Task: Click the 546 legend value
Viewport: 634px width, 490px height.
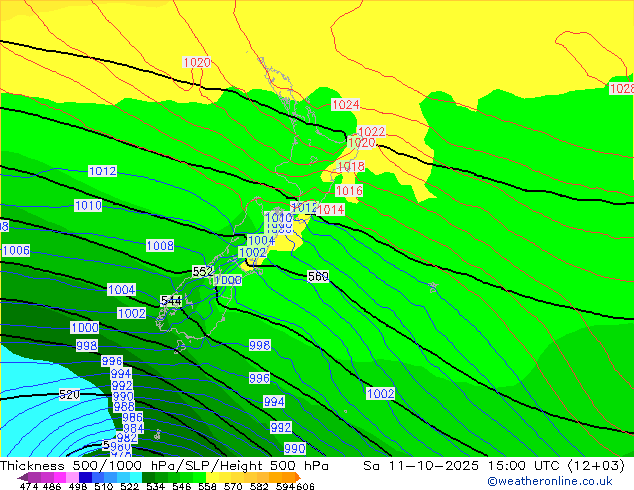Action: pos(182,486)
